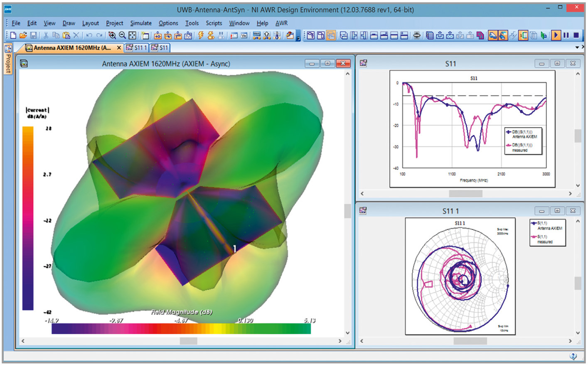
Task: Close the Antenna AXIEM 1620MHz document tab
Action: (119, 48)
